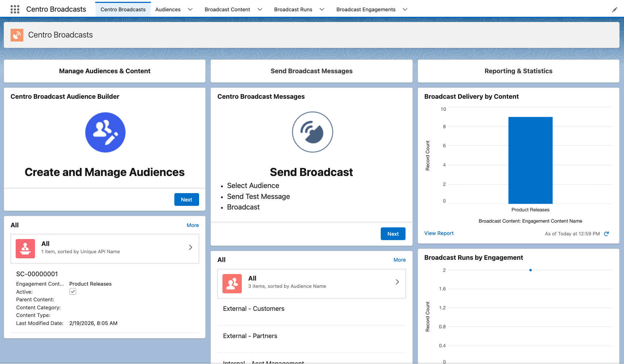Expand the Audiences tab dropdown arrow
The image size is (624, 364).
point(190,9)
